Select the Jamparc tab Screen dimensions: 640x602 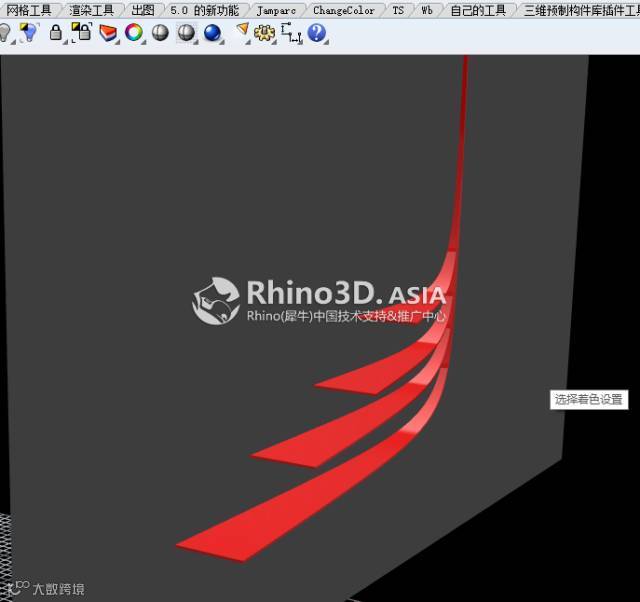pos(276,11)
